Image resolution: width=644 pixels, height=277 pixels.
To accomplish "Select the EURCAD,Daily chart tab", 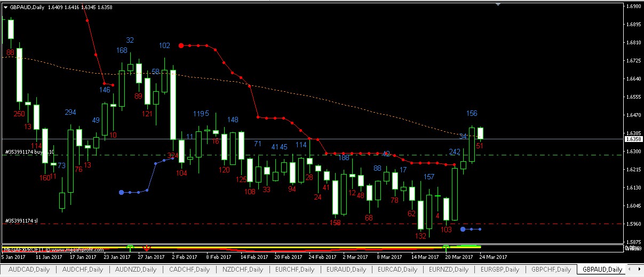I will tap(397, 270).
